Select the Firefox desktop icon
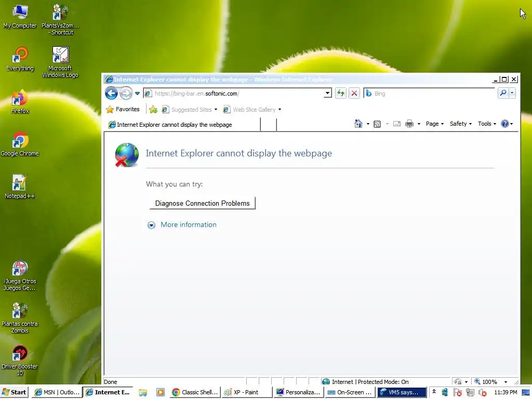This screenshot has width=532, height=399. tap(20, 101)
